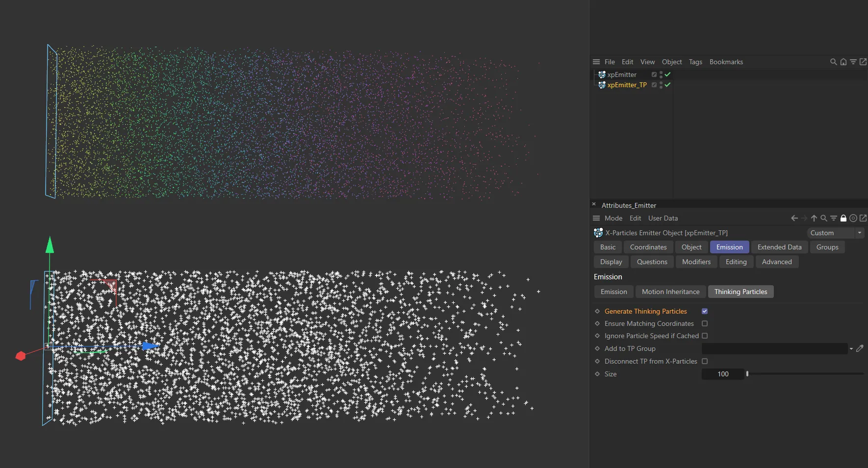Open the Object Manager search icon
This screenshot has width=868, height=468.
pyautogui.click(x=833, y=62)
